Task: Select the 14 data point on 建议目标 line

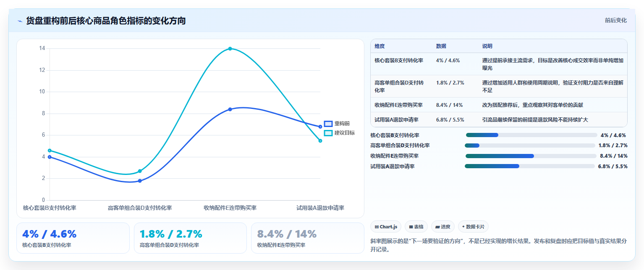Action: pos(230,49)
